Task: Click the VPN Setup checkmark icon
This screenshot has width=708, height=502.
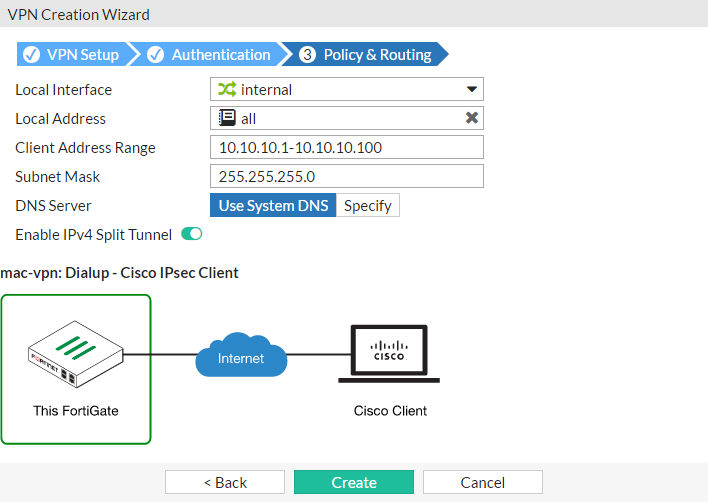Action: 32,55
